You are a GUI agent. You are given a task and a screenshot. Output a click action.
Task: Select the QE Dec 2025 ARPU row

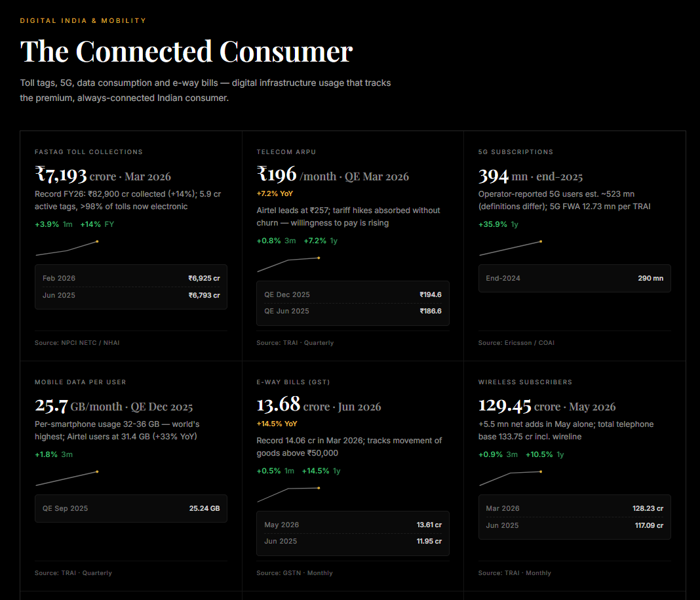pos(353,295)
